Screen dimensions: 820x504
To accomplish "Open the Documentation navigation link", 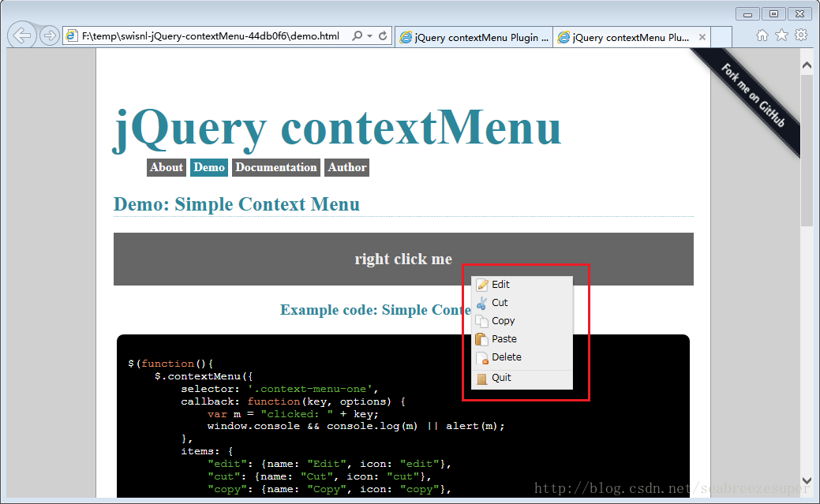I will pyautogui.click(x=275, y=167).
